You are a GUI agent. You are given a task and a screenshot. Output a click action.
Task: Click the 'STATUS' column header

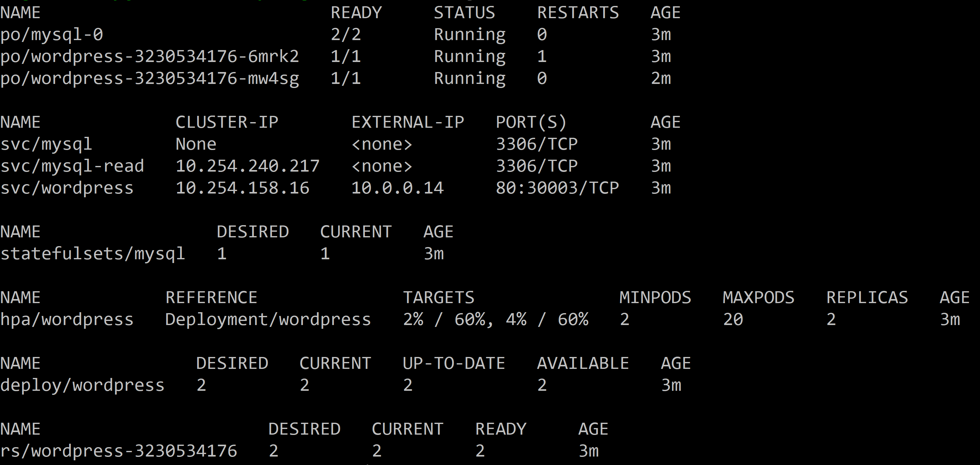464,13
